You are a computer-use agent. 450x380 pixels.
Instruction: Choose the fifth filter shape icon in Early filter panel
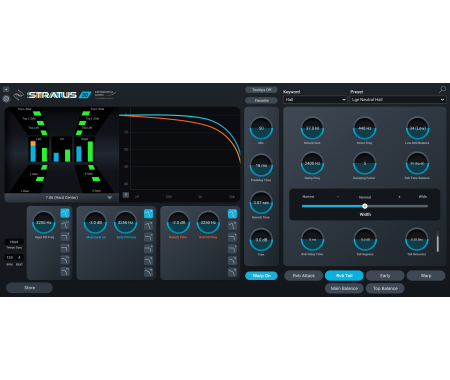coord(149,261)
